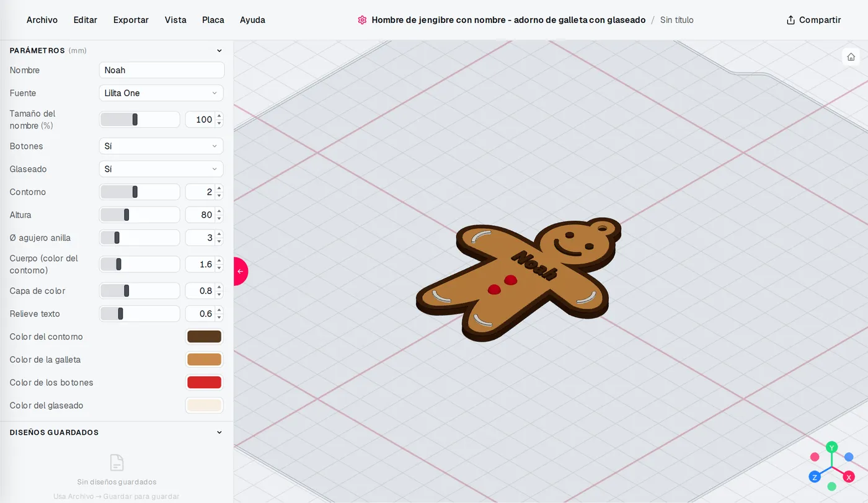The height and width of the screenshot is (503, 868).
Task: Open the Glaseado dropdown
Action: [x=161, y=169]
